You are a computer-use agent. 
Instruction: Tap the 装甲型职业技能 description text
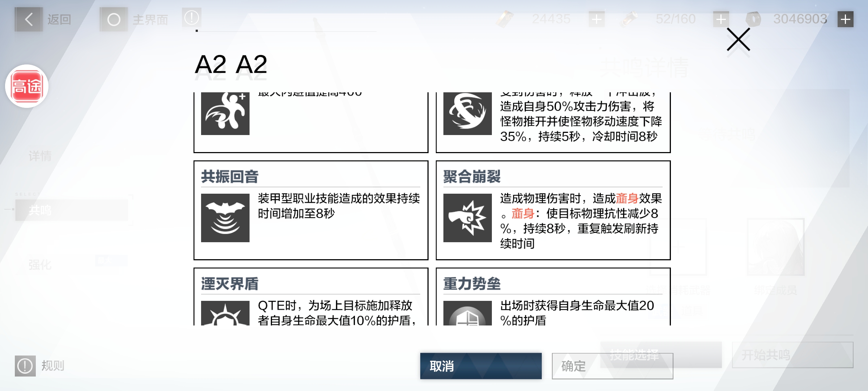pos(339,206)
